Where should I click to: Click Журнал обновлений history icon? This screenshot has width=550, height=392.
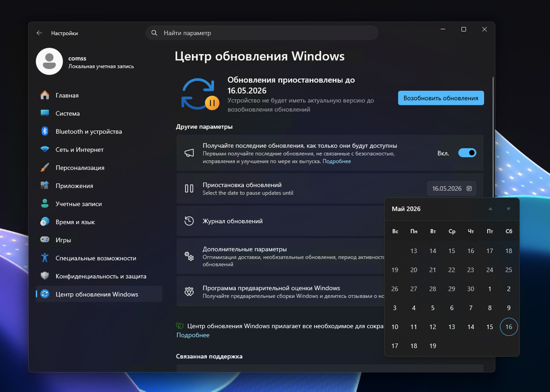click(189, 221)
